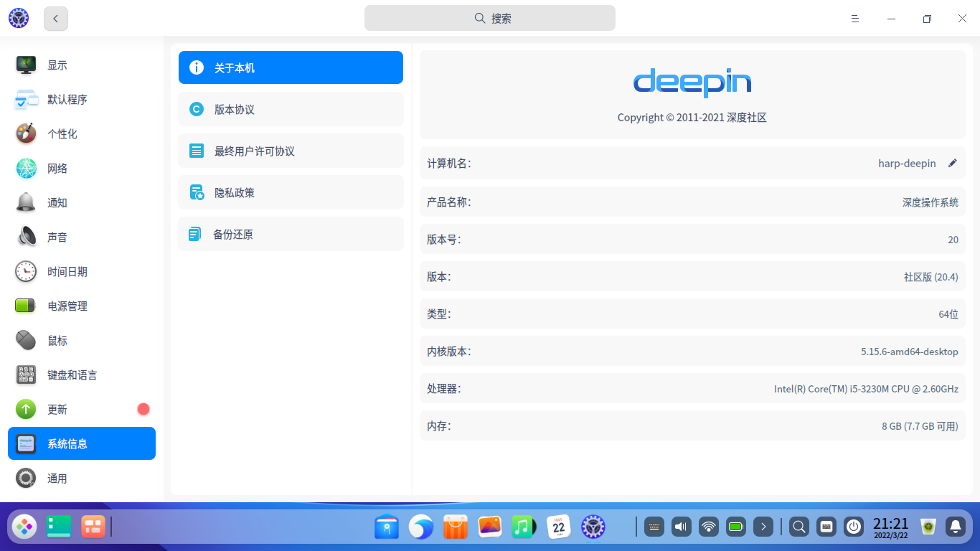Select the 电源管理 (Power Management) icon

[x=24, y=306]
